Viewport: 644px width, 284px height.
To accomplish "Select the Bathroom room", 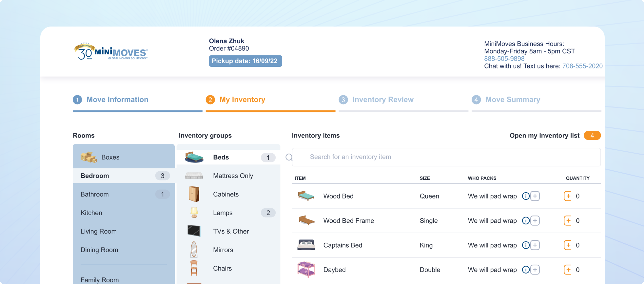I will click(124, 194).
